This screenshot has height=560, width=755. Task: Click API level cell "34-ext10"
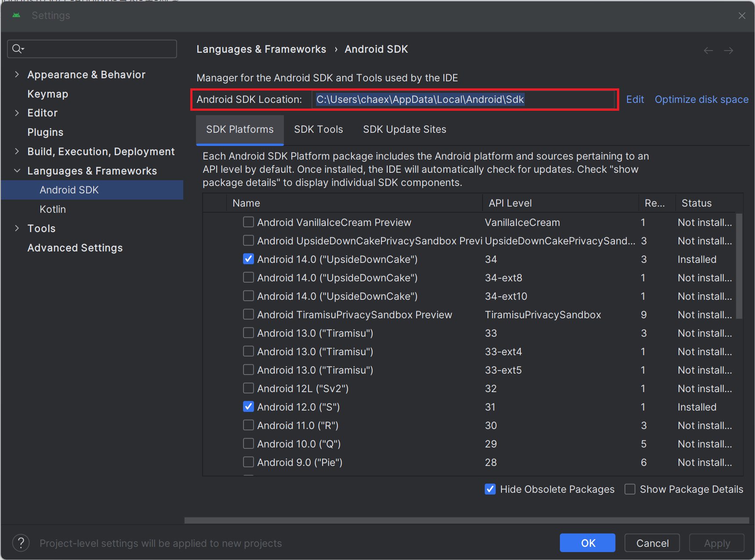point(506,296)
